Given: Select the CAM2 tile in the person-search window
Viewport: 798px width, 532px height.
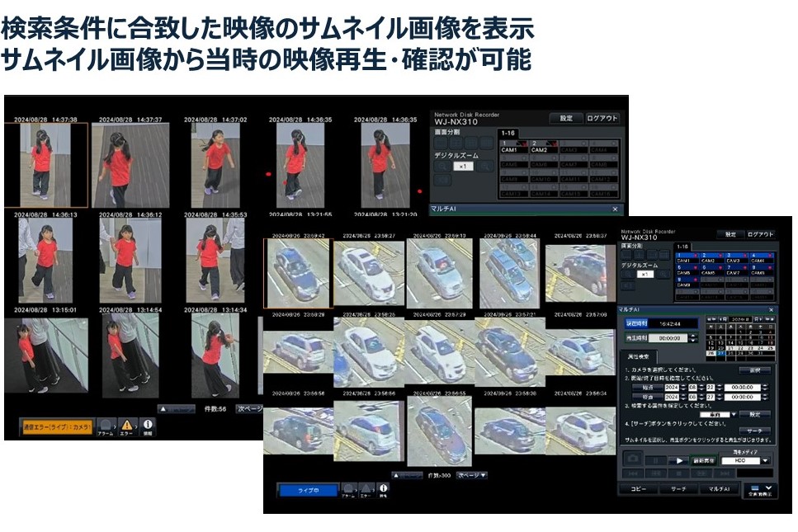Looking at the screenshot, I should click(543, 147).
